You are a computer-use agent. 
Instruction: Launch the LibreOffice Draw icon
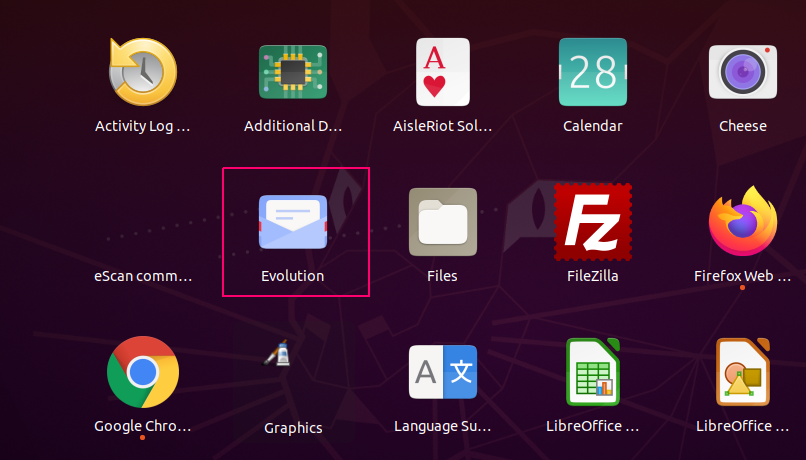click(743, 372)
